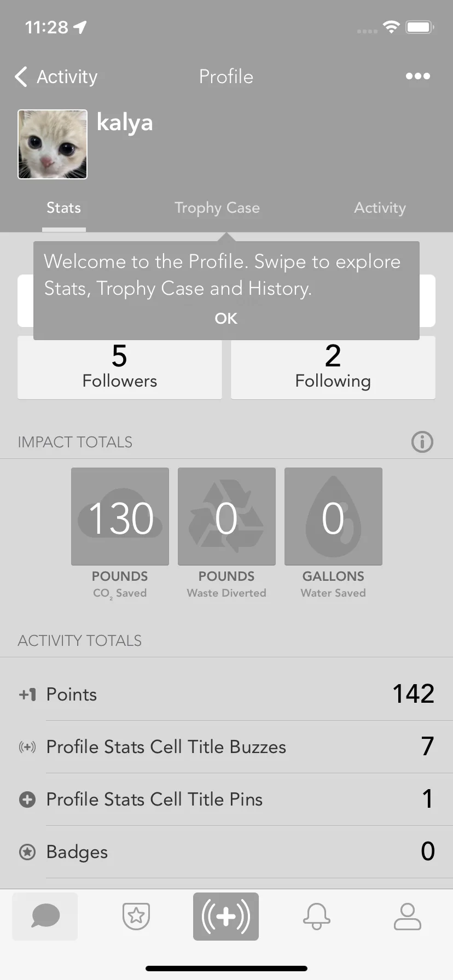Open the star badge shield tab
This screenshot has width=453, height=980.
pos(136,917)
